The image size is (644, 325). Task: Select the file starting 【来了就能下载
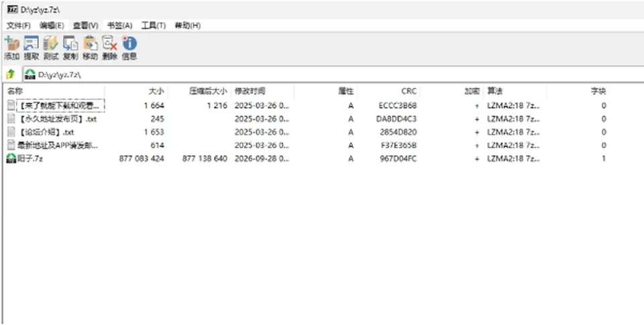click(x=60, y=105)
